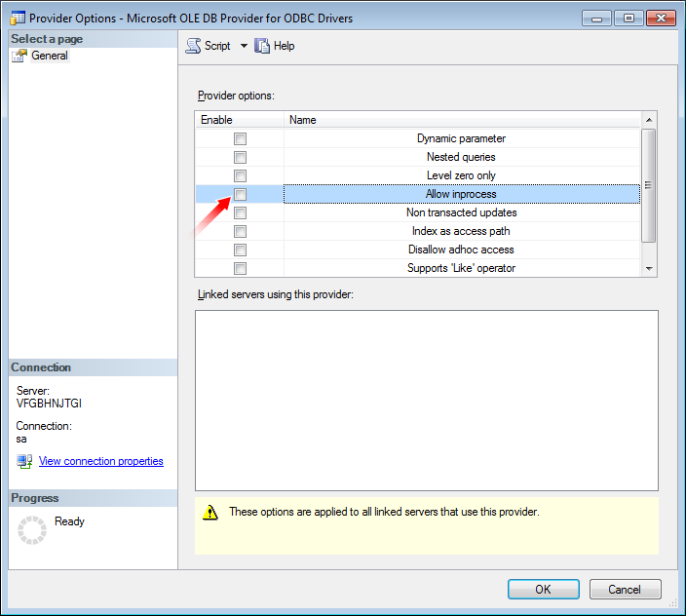Select the General page icon
The width and height of the screenshot is (686, 616).
pyautogui.click(x=19, y=56)
